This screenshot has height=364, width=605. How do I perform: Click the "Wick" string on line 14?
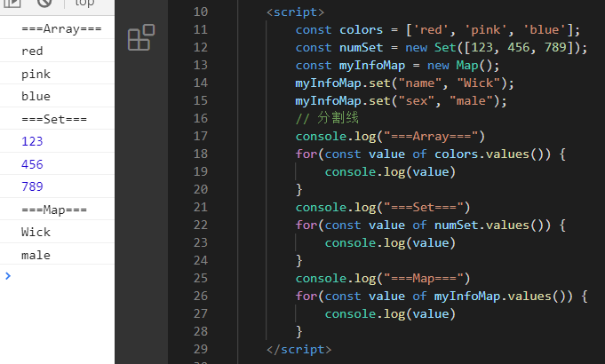479,83
